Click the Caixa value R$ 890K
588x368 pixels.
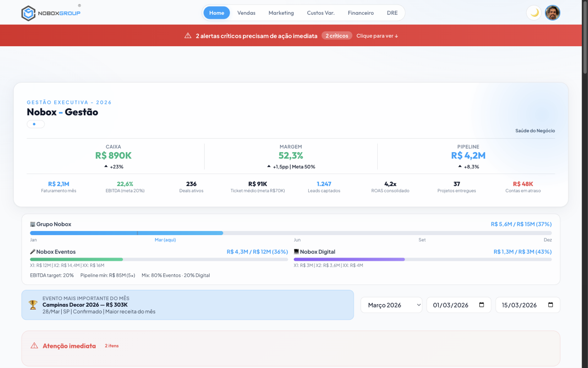[113, 156]
